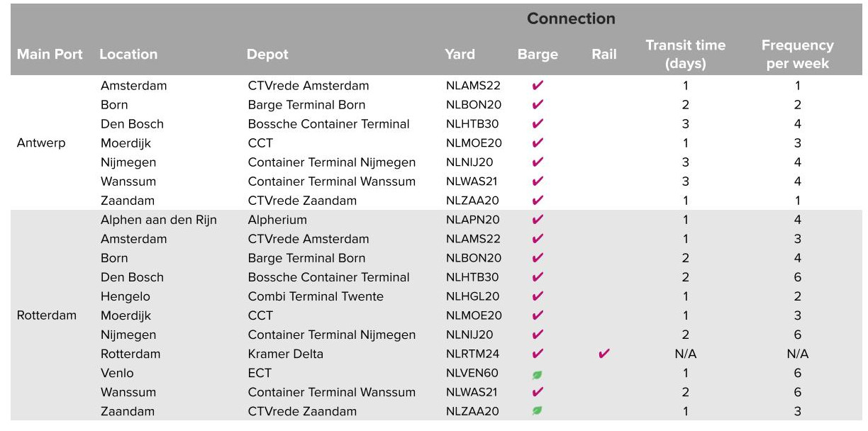Click Barge checkmark for NLMOE20 under Antwerp
The image size is (868, 431).
coord(538,143)
